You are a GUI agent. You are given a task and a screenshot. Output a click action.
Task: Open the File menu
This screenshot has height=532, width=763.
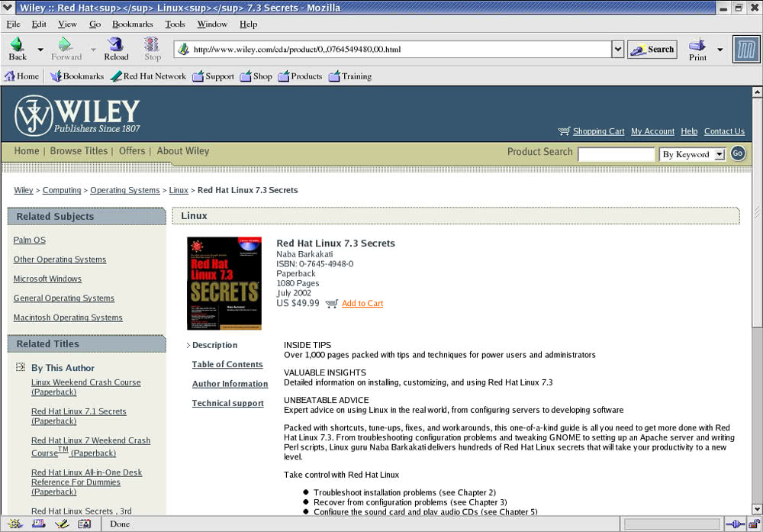coord(13,24)
